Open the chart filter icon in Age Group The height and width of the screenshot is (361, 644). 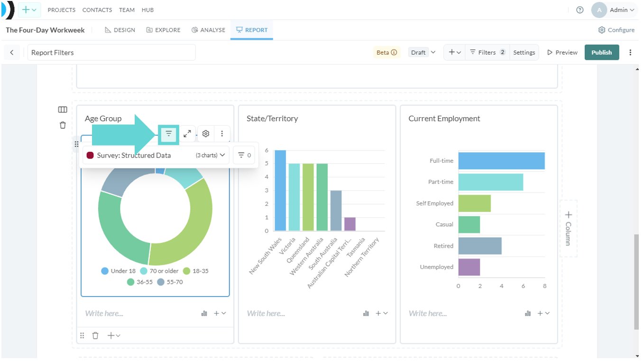[x=169, y=134]
